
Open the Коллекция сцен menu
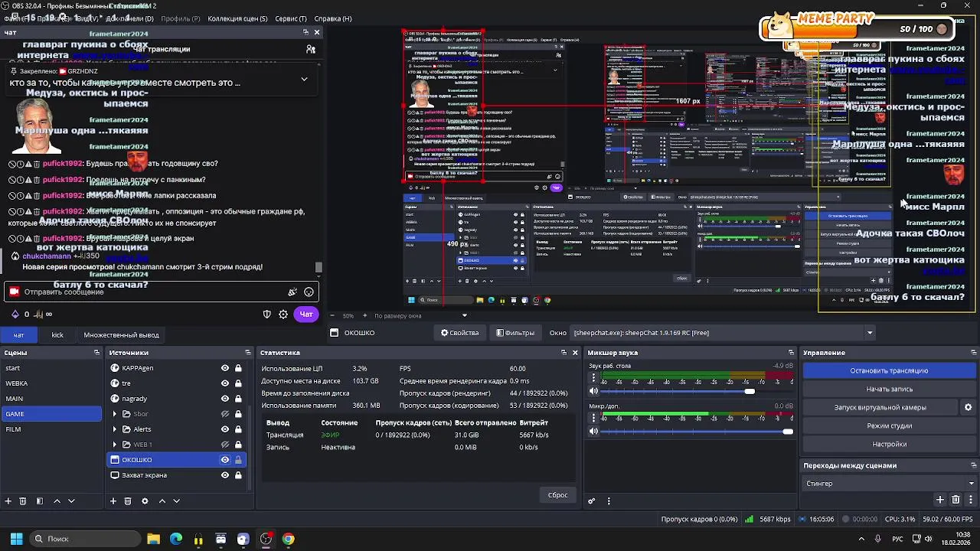click(x=238, y=18)
